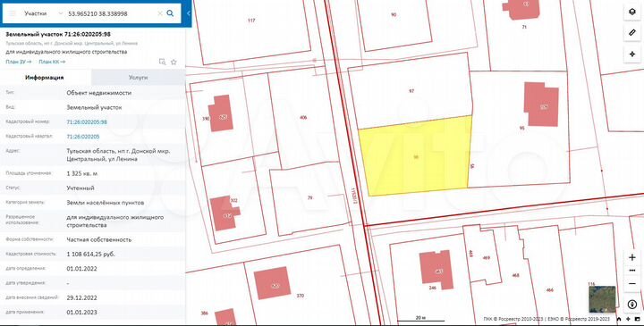This screenshot has width=644, height=326.
Task: Click the diamond icon in bottom bar
Action: 628,319
